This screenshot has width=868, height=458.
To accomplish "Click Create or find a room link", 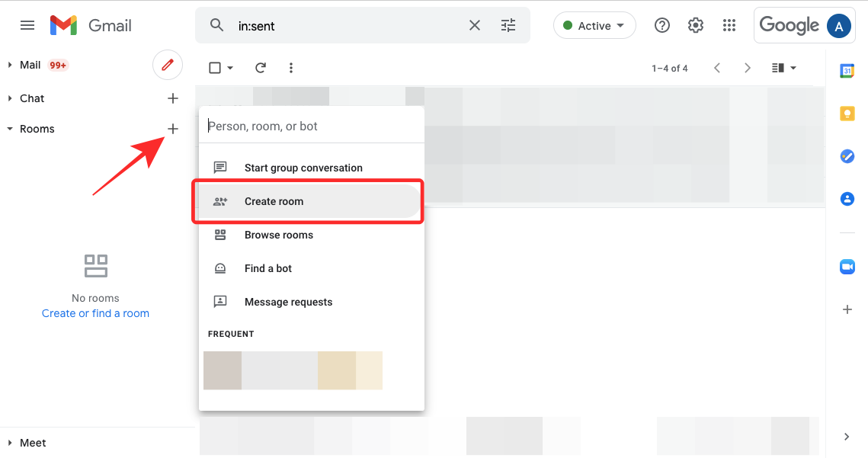I will (x=95, y=313).
